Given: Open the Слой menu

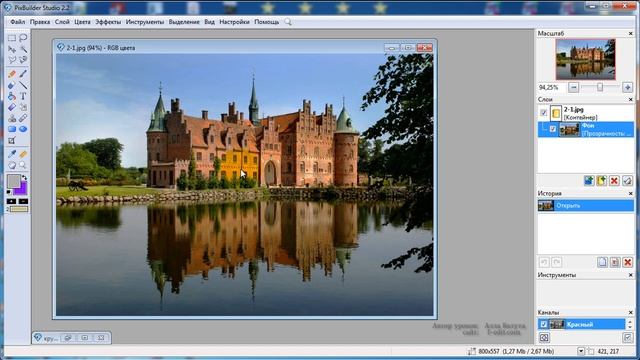Looking at the screenshot, I should click(62, 22).
